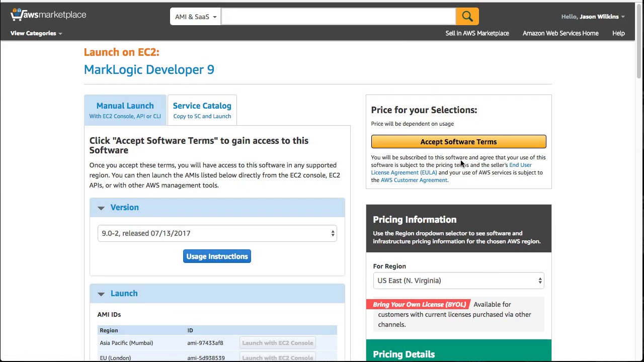The height and width of the screenshot is (362, 644).
Task: Click the Pricing Details header
Action: 404,354
